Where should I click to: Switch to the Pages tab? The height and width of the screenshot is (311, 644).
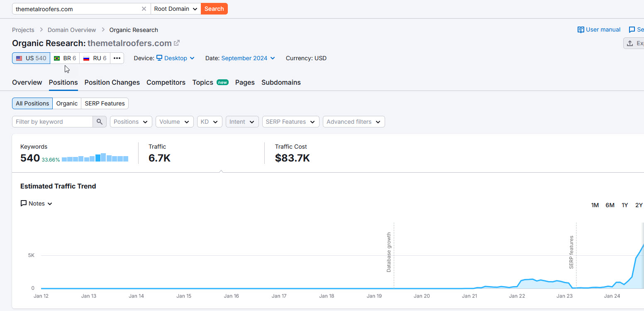(245, 82)
